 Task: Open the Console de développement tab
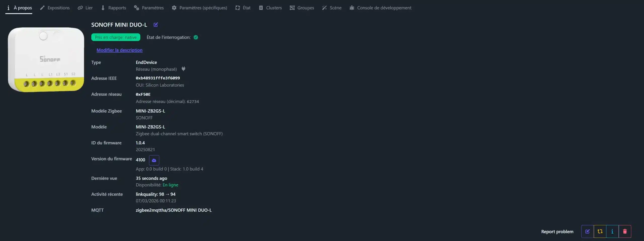click(380, 8)
